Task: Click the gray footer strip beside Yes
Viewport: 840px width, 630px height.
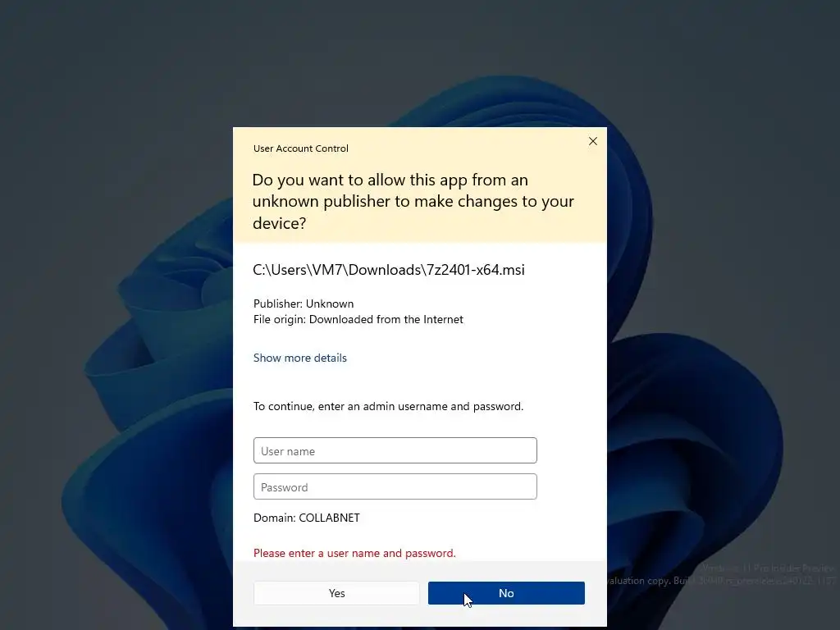Action: point(243,593)
